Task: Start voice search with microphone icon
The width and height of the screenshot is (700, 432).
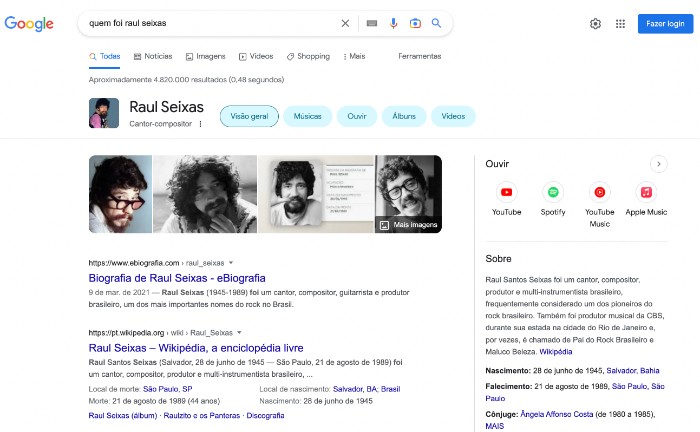Action: click(393, 23)
